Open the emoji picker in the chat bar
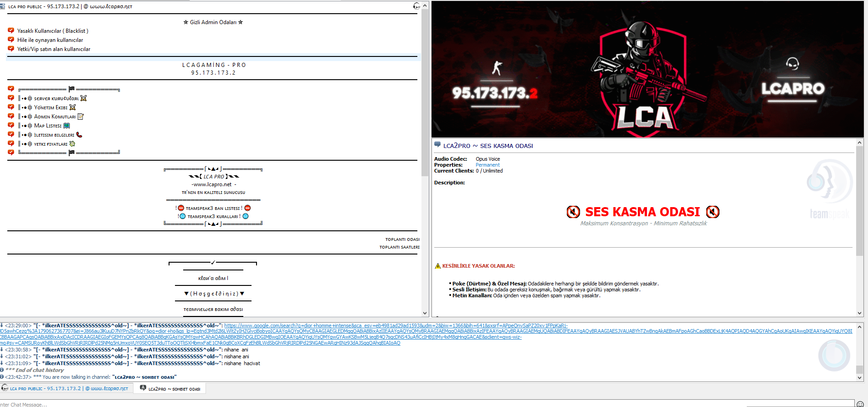This screenshot has width=868, height=407. 860,404
